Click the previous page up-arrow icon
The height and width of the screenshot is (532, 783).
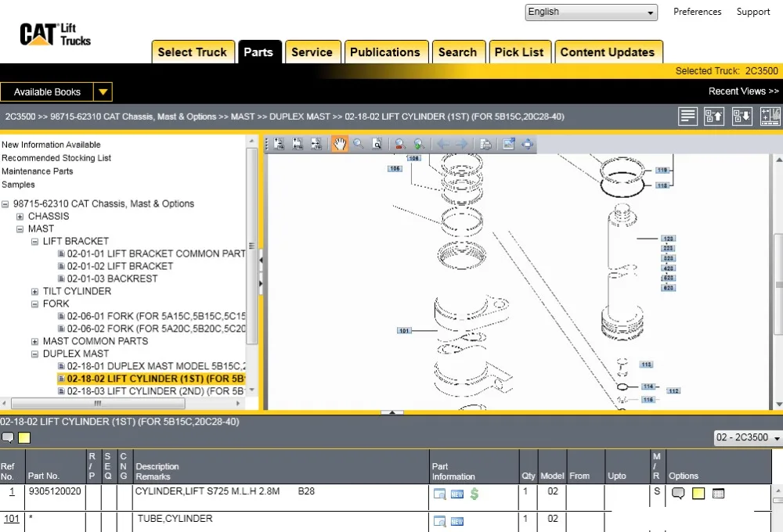pyautogui.click(x=714, y=117)
